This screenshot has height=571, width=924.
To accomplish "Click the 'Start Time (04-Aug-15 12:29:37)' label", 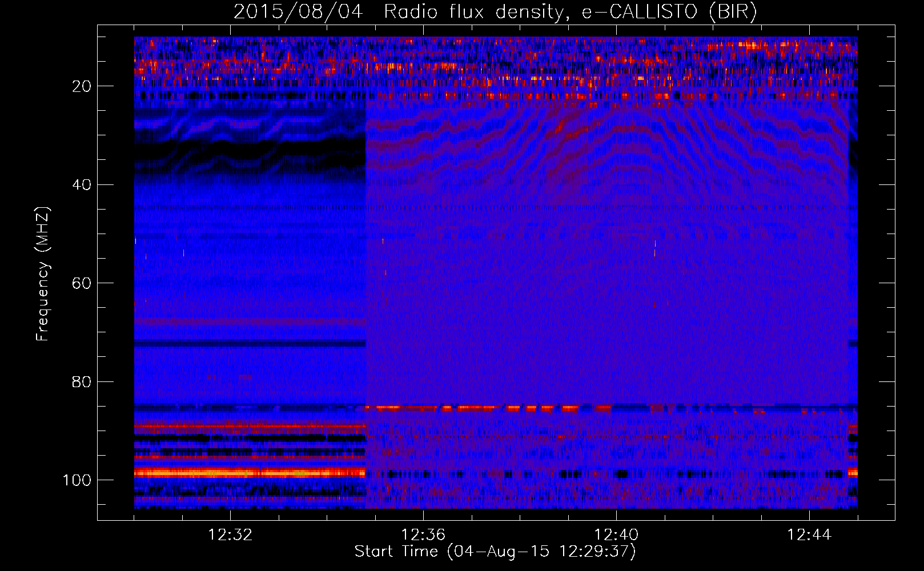I will tap(495, 552).
